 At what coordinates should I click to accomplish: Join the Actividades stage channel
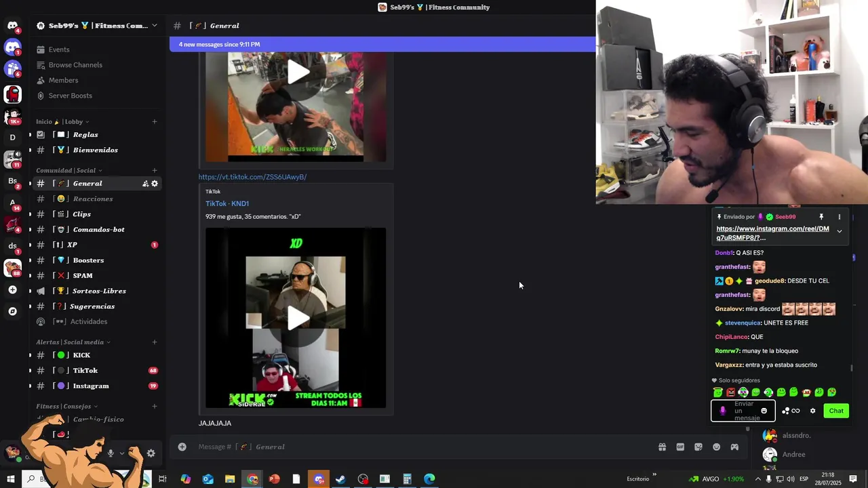coord(97,322)
